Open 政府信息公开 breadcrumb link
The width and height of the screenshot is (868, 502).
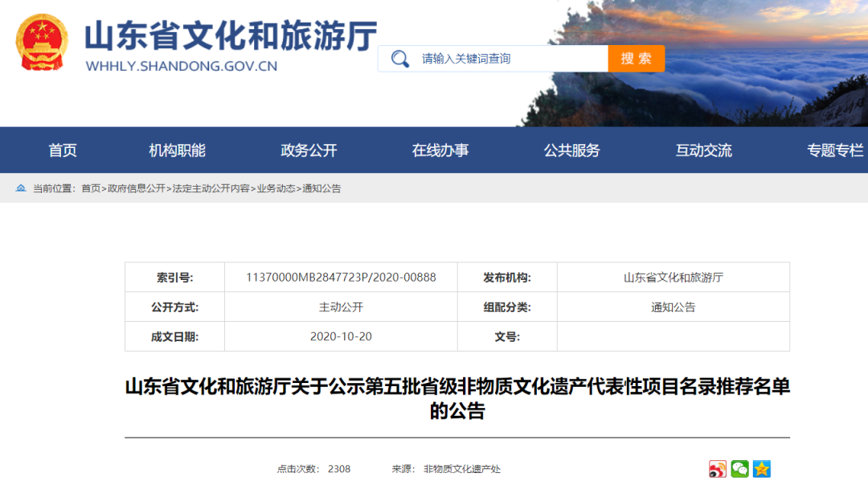136,188
